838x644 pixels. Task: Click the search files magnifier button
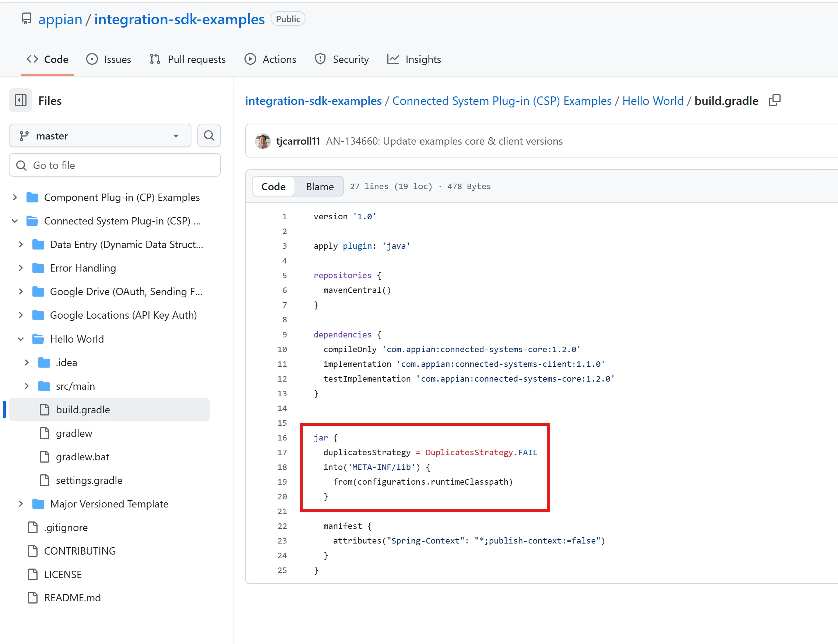209,135
